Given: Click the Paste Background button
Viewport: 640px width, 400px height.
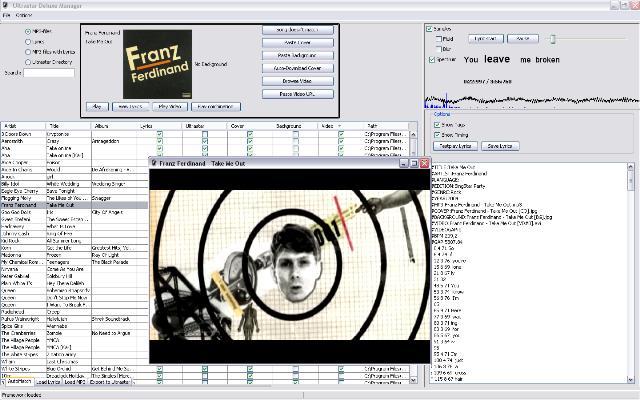Looking at the screenshot, I should pyautogui.click(x=298, y=55).
